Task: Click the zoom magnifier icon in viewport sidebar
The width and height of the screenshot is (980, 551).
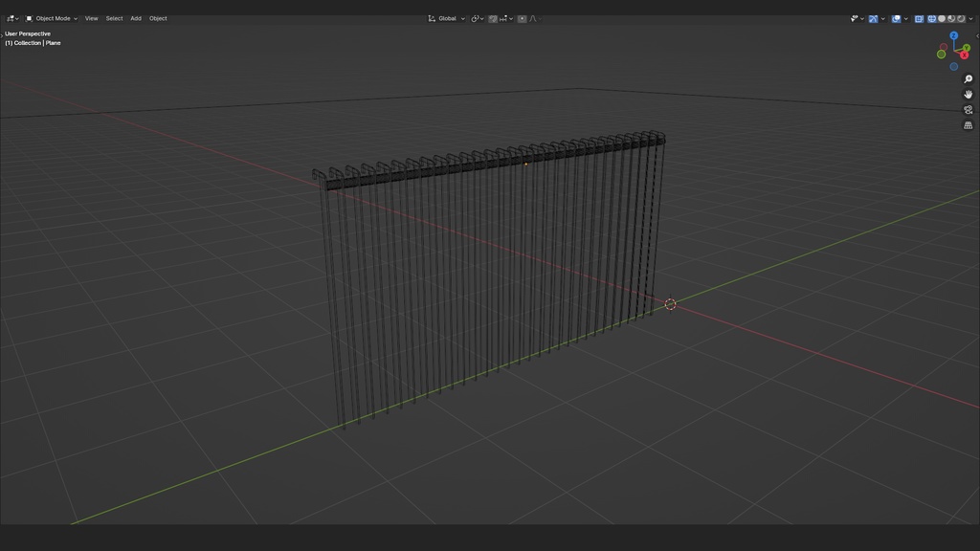Action: (x=968, y=78)
